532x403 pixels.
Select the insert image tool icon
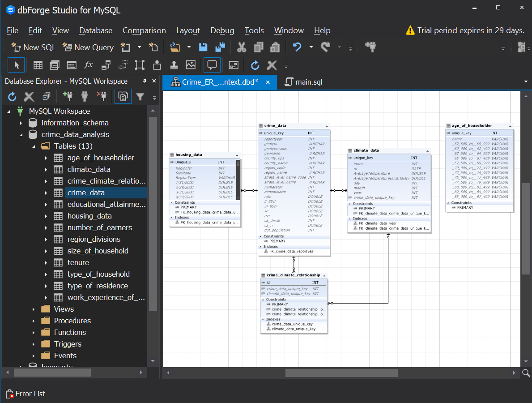click(x=191, y=65)
